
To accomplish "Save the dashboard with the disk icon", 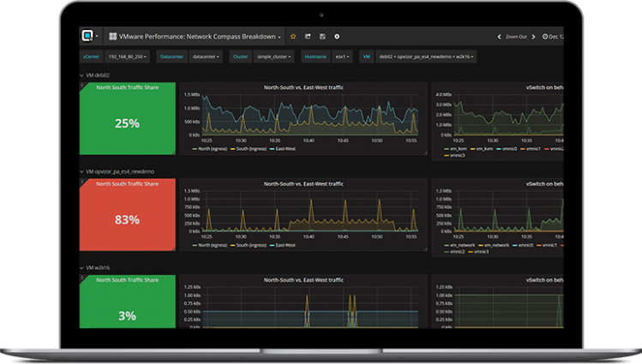I will click(322, 36).
